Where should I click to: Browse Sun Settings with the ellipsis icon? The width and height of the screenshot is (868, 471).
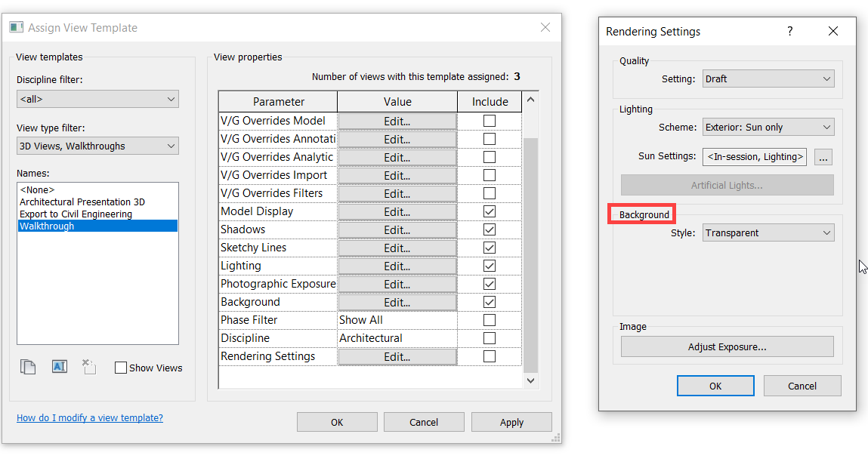823,156
